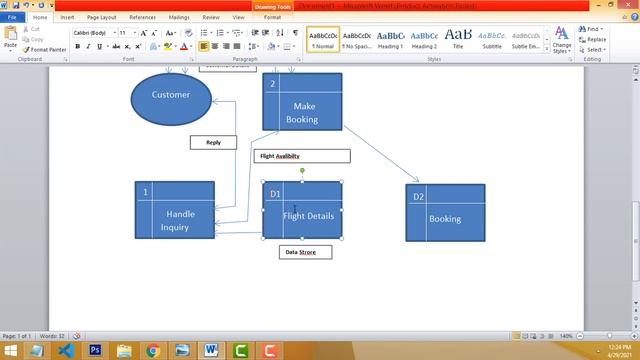Click the Customer ellipse shape
The width and height of the screenshot is (640, 360).
click(171, 99)
